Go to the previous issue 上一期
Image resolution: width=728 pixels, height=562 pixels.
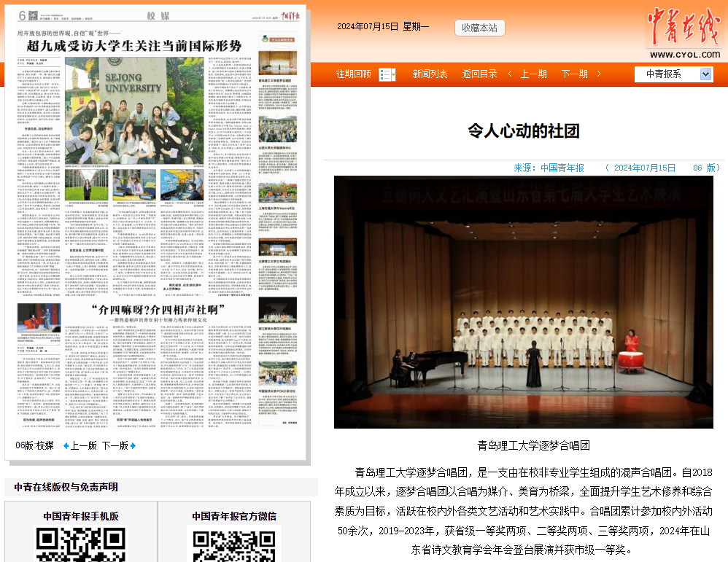pos(533,74)
